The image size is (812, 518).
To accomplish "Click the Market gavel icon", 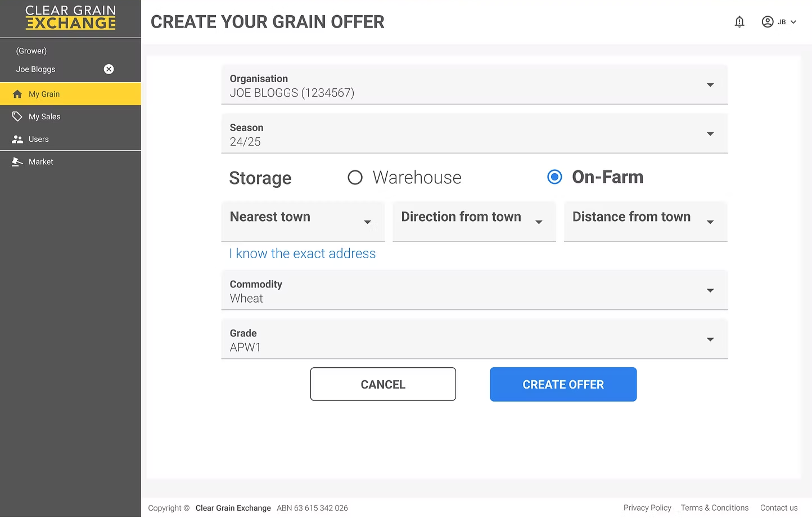I will [x=17, y=162].
